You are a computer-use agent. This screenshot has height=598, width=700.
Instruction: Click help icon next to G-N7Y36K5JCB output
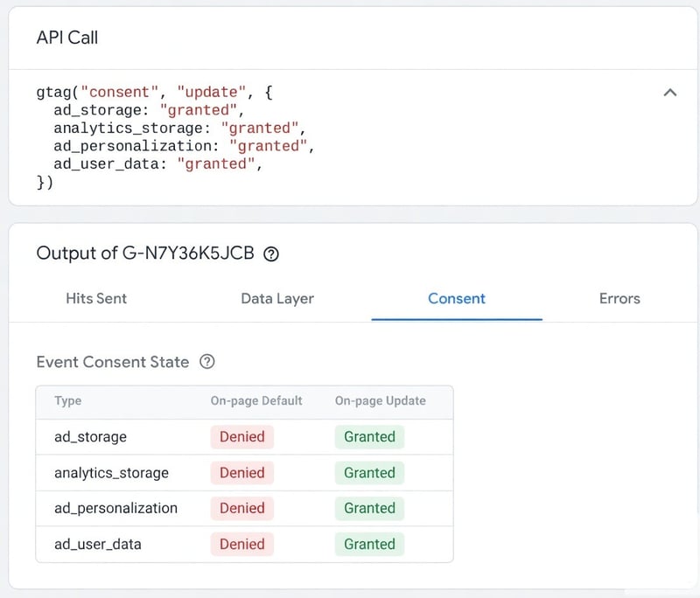271,254
